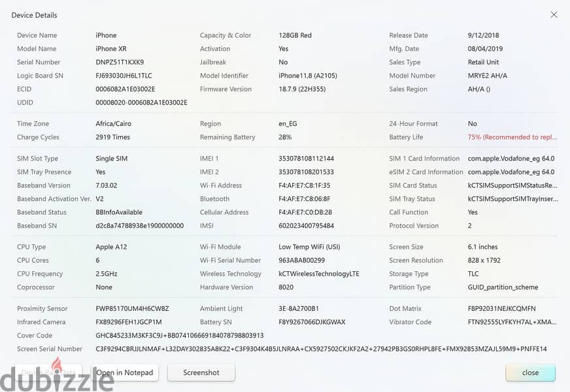
Task: Select SIM slot type Single SIM
Action: (x=111, y=158)
